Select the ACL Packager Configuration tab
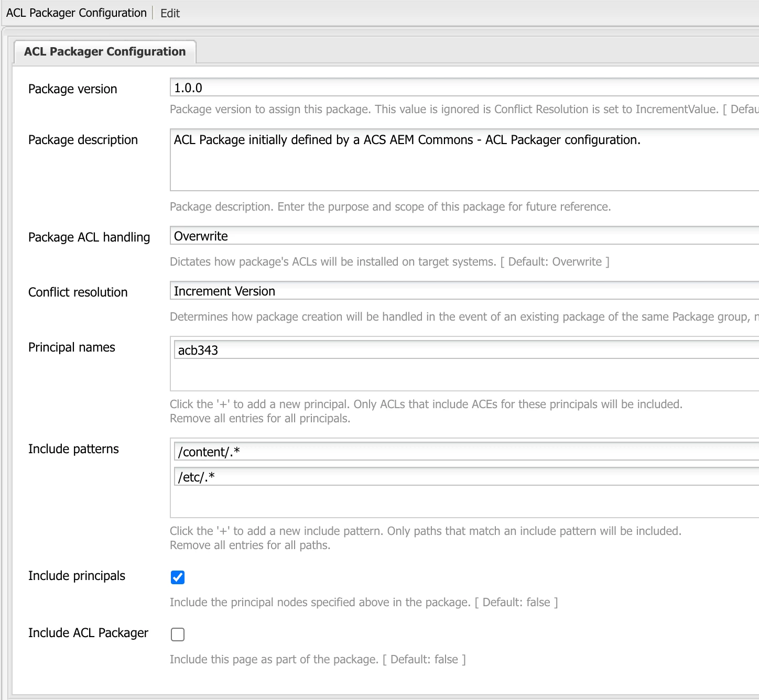 point(105,51)
